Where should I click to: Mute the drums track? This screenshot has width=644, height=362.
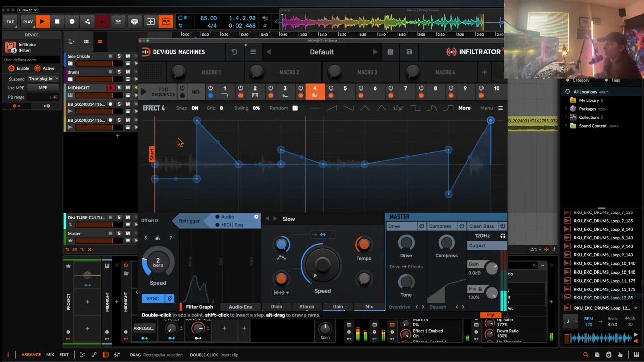tap(128, 72)
